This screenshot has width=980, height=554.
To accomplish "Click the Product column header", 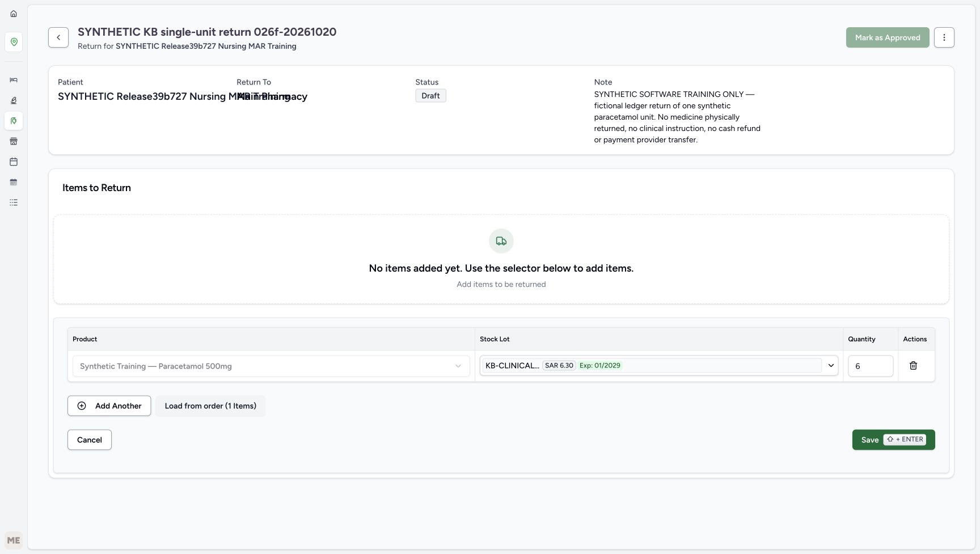I will click(x=85, y=339).
